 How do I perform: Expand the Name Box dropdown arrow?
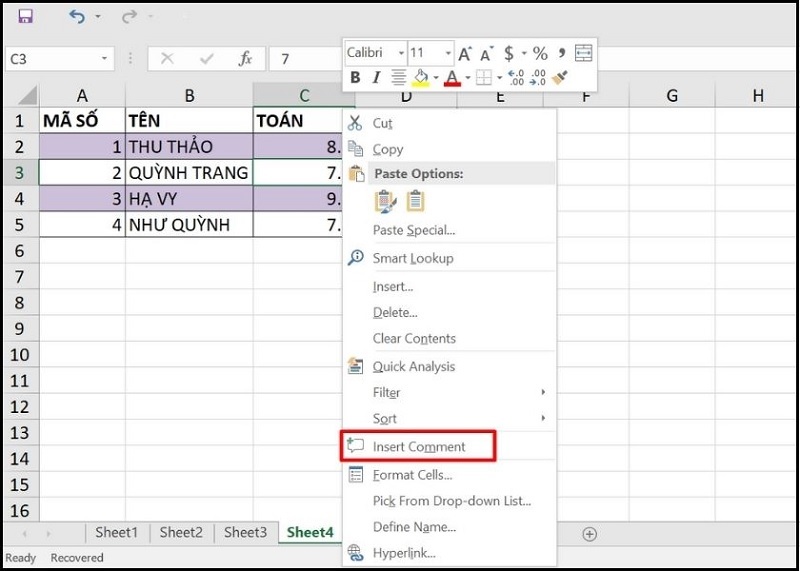click(104, 59)
